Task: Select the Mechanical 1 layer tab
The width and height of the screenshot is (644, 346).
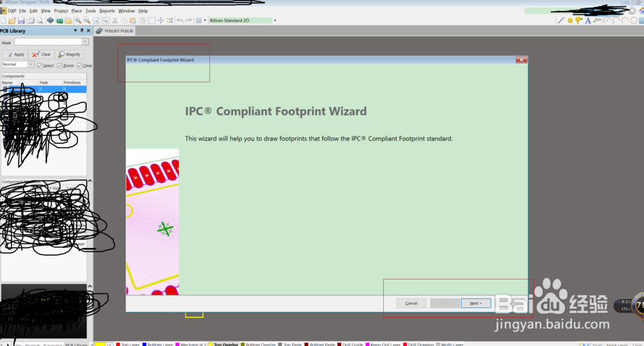Action: pos(190,344)
